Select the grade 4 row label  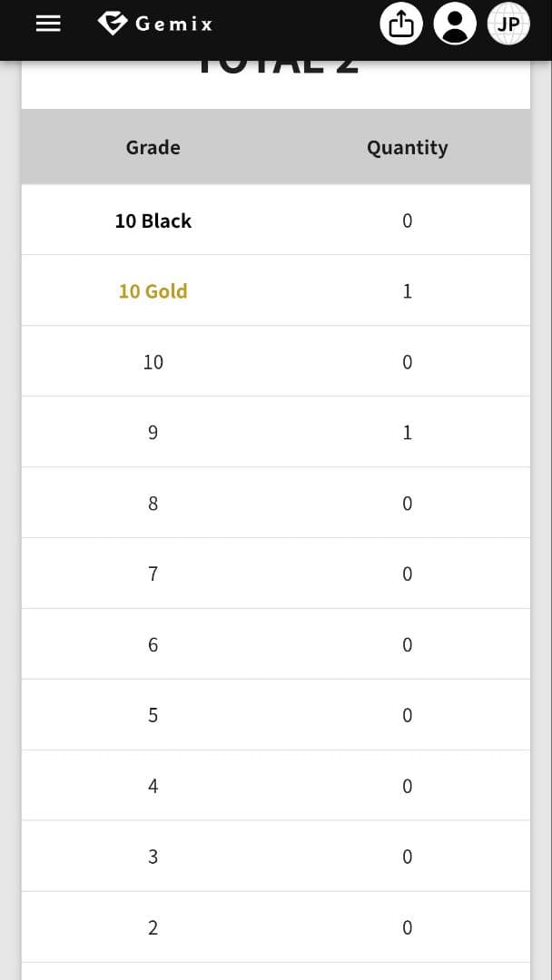153,787
